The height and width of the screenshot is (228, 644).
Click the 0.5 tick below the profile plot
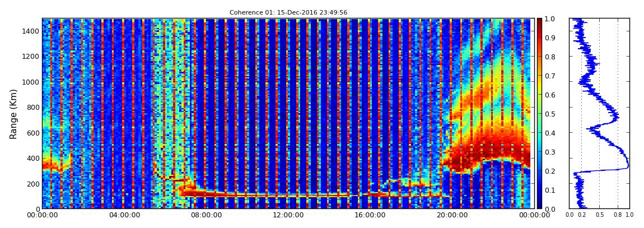pyautogui.click(x=600, y=215)
